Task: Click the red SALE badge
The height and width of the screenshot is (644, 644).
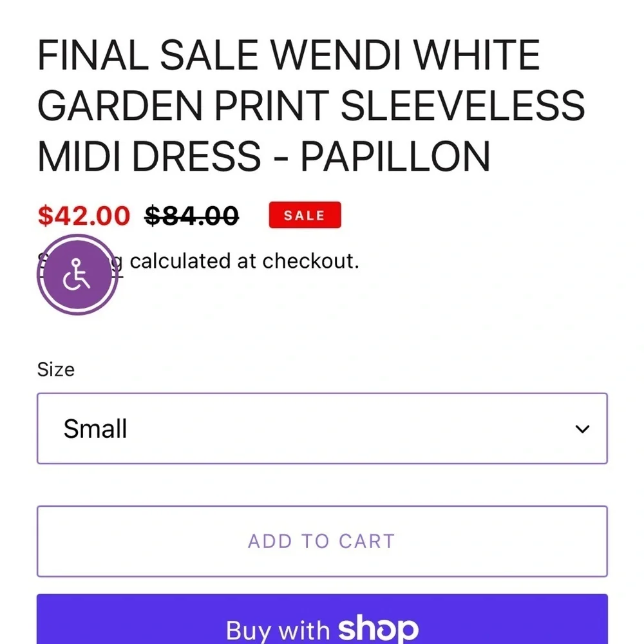Action: 305,215
